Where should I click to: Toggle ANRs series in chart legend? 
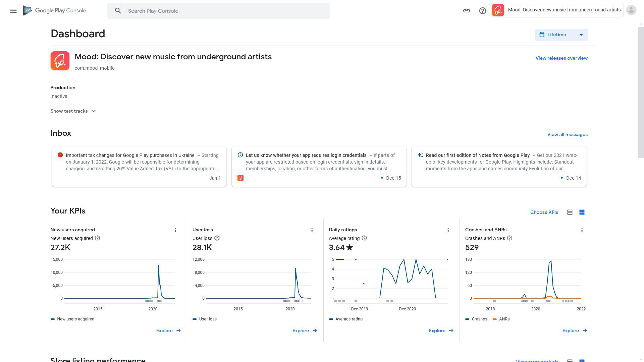point(504,319)
